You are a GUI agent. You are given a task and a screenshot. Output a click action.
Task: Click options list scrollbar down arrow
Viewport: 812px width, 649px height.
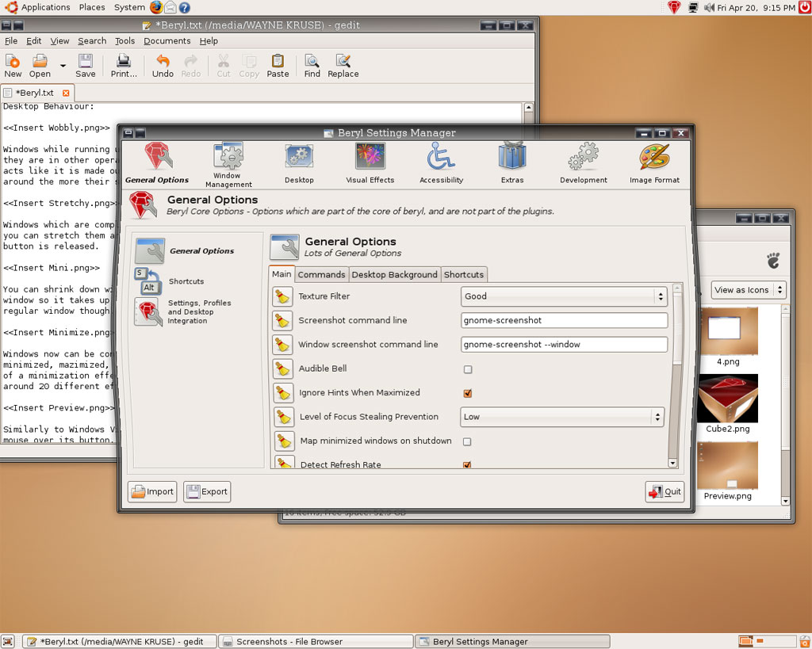click(x=672, y=464)
